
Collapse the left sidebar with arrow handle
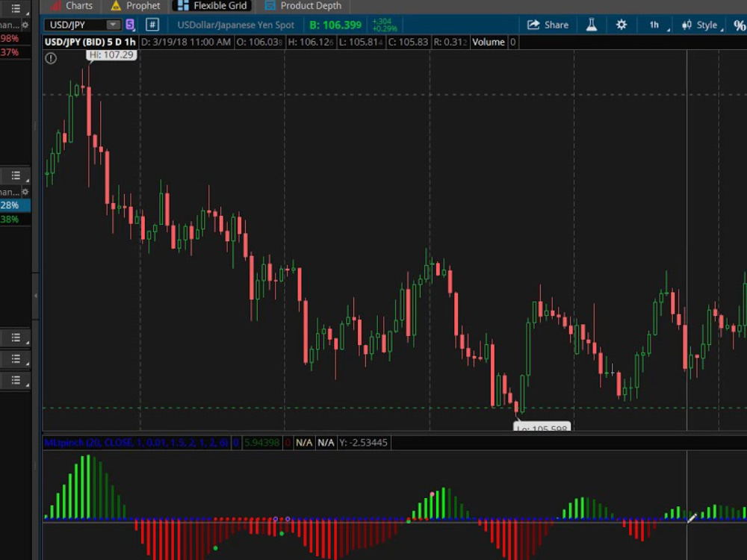pyautogui.click(x=36, y=296)
